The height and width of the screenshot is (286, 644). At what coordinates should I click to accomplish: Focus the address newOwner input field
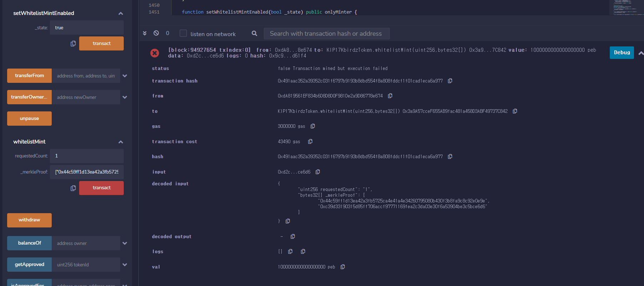(86, 97)
